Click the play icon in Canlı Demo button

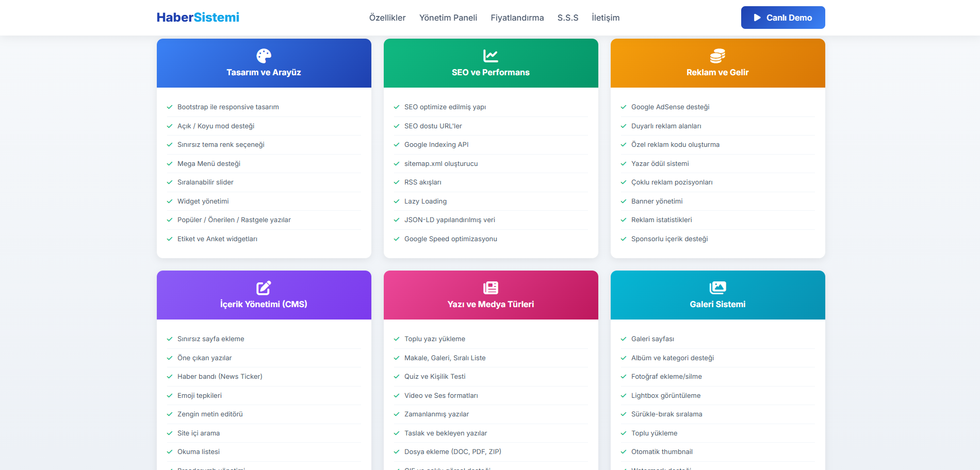pos(757,18)
